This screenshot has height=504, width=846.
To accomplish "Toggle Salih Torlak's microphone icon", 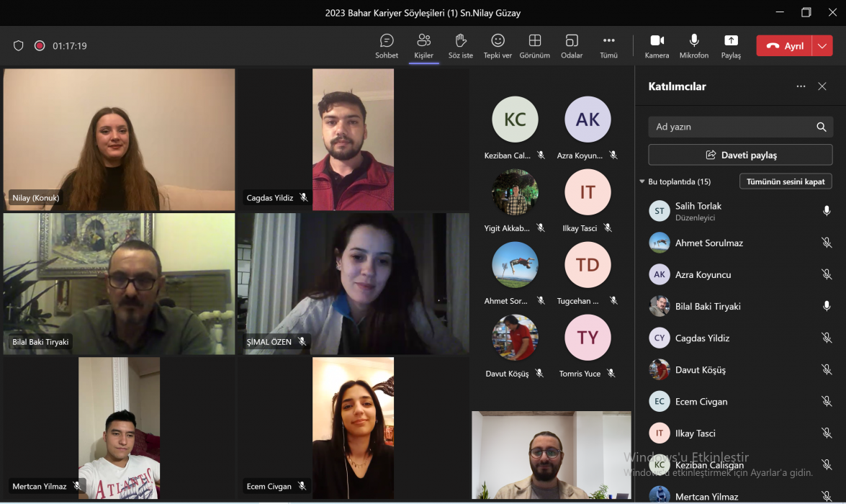I will click(x=827, y=211).
